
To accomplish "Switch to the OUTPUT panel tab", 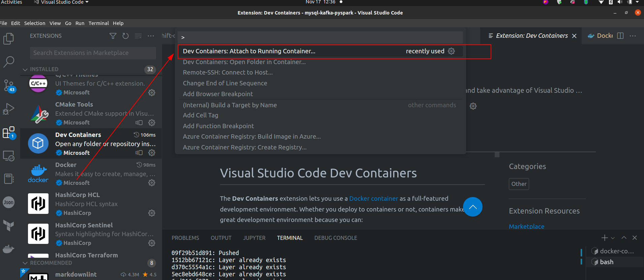I will pyautogui.click(x=221, y=238).
